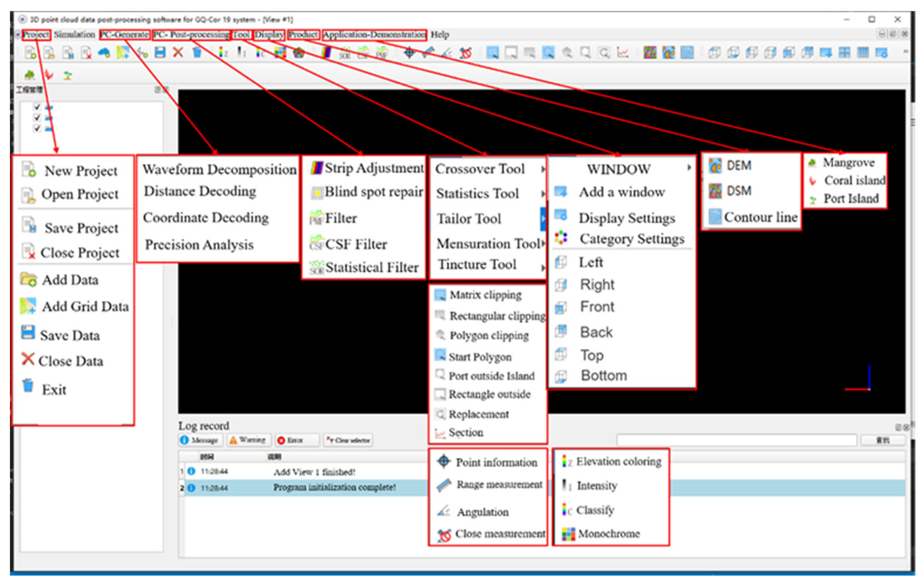
Task: Choose the Elevation coloring icon
Action: (x=567, y=462)
